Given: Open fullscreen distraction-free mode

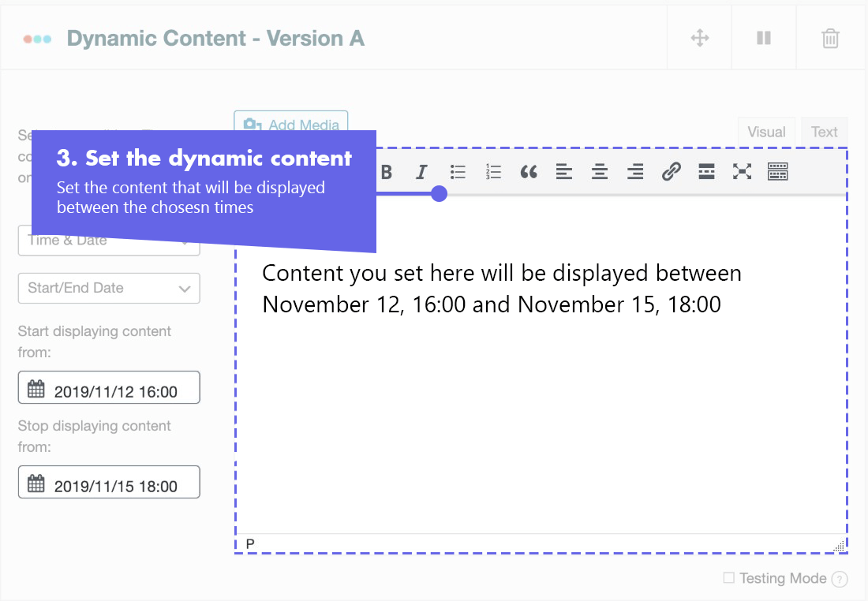Looking at the screenshot, I should coord(742,172).
